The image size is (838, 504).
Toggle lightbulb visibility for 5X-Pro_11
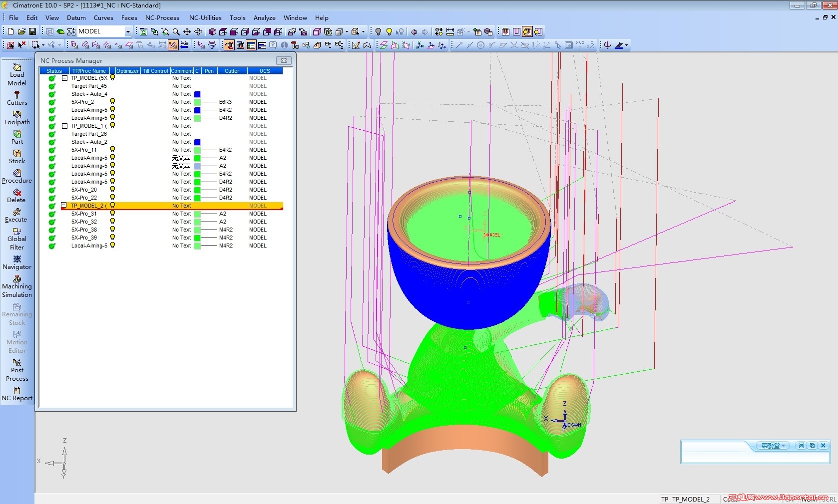pyautogui.click(x=113, y=149)
